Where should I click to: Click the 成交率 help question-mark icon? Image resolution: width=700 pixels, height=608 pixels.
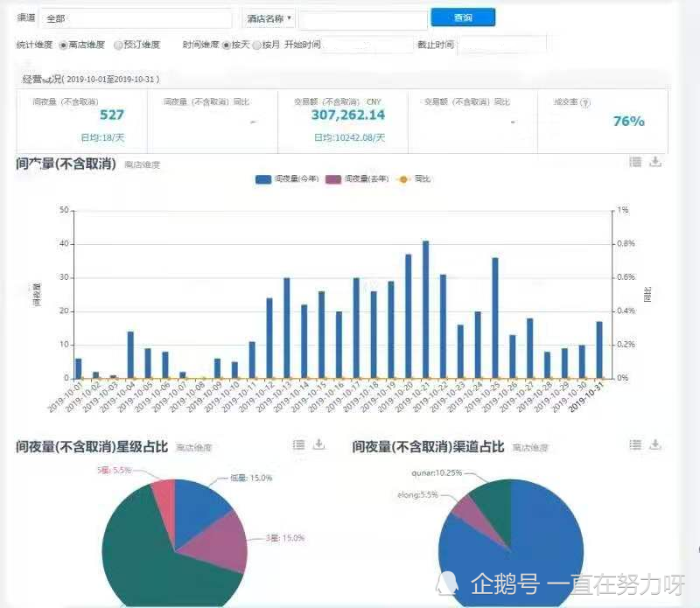[585, 103]
